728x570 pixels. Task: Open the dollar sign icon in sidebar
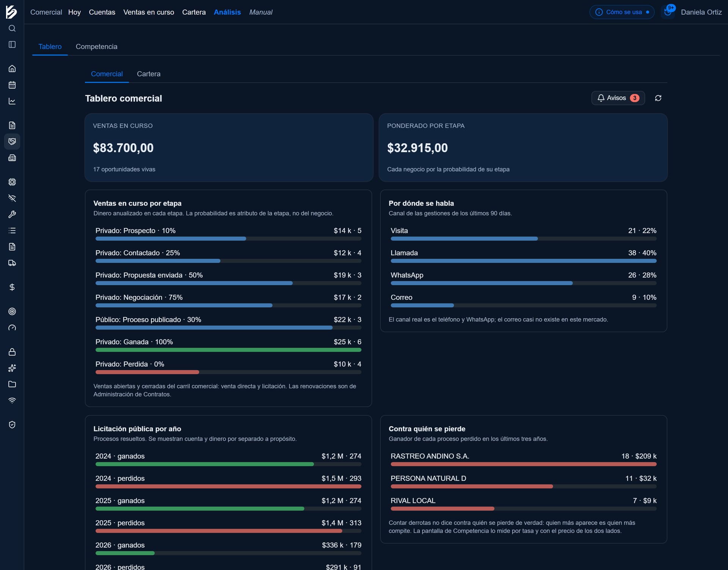click(12, 287)
